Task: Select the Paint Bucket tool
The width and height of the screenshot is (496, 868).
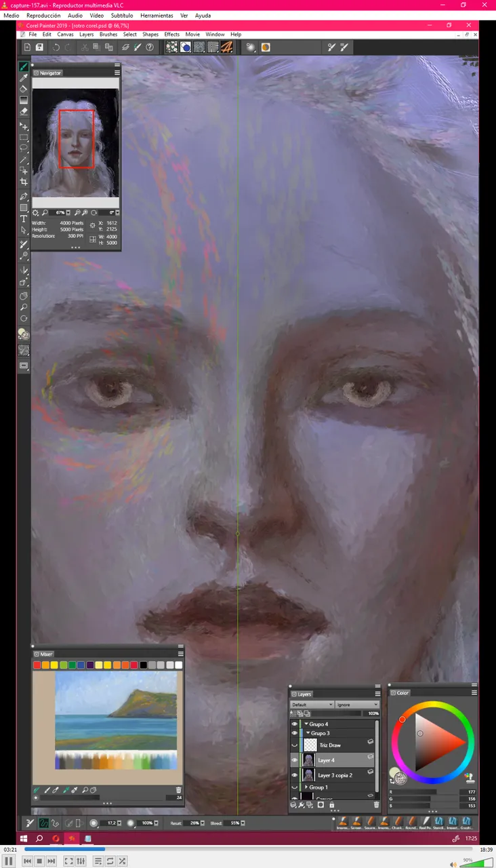Action: click(24, 89)
